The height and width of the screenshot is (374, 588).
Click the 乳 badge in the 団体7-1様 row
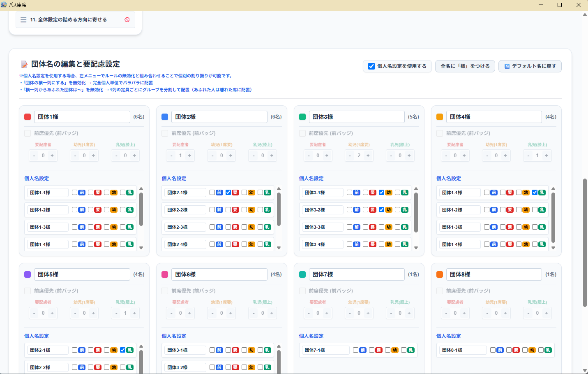(411, 350)
